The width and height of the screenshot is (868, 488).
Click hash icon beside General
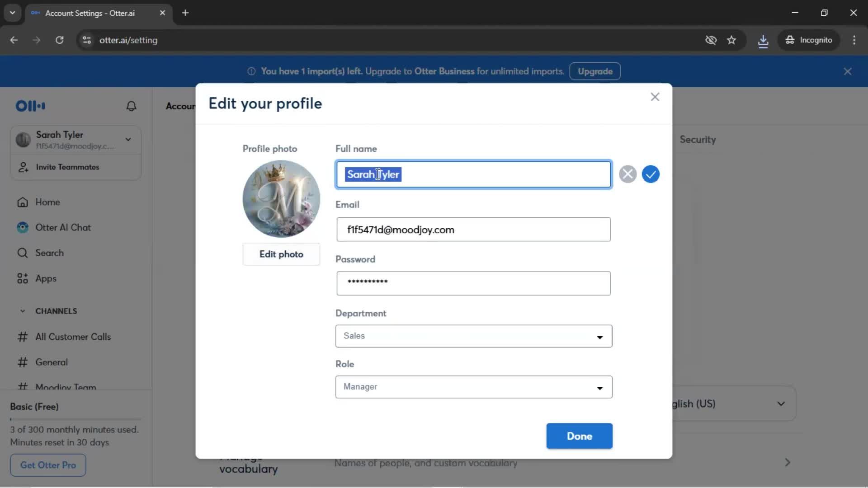[x=23, y=362]
